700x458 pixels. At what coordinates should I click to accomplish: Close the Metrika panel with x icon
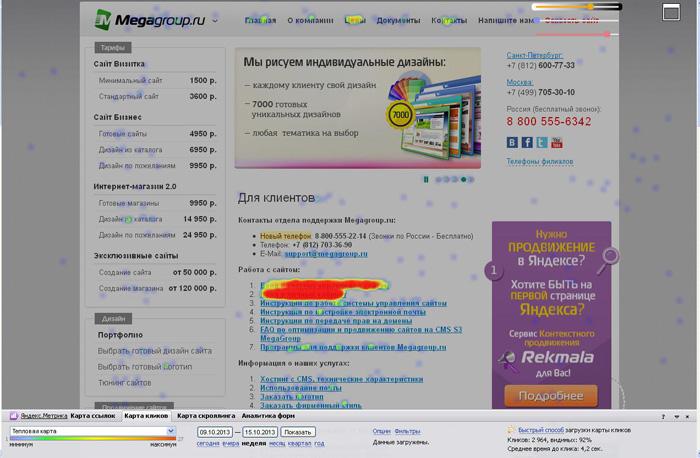[x=688, y=416]
